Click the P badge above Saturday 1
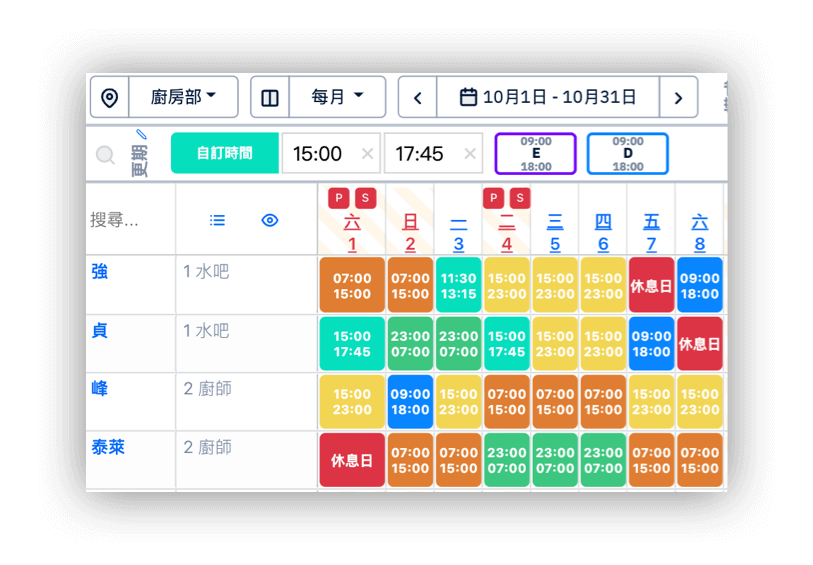The width and height of the screenshot is (813, 565). pos(339,198)
